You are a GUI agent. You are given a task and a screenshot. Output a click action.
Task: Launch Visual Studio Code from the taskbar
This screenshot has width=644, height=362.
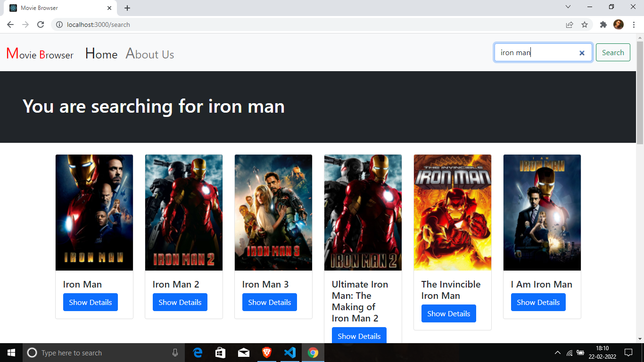pyautogui.click(x=290, y=353)
